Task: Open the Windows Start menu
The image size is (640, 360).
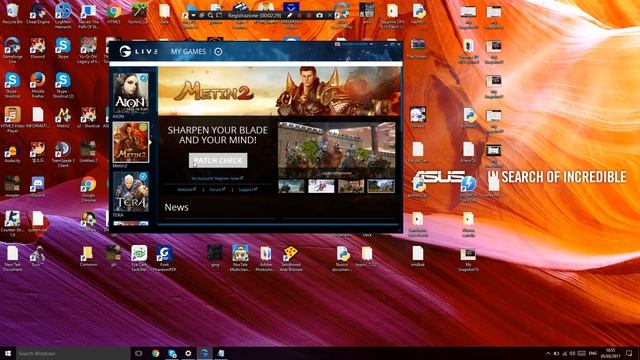Action: (8, 353)
